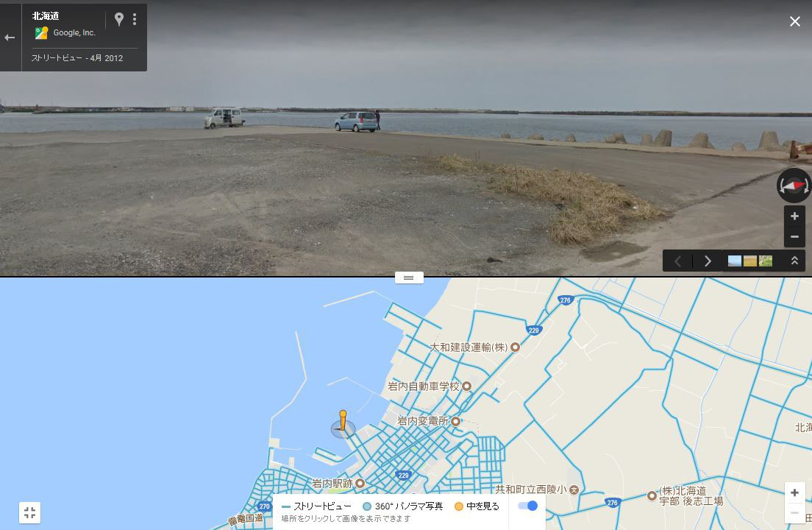Toggle the Street View layer switch
The width and height of the screenshot is (812, 530).
[x=528, y=506]
